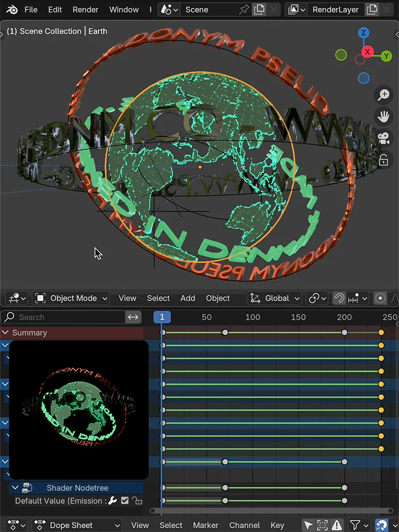Open the Object Mode dropdown
This screenshot has height=532, width=399.
coord(71,298)
